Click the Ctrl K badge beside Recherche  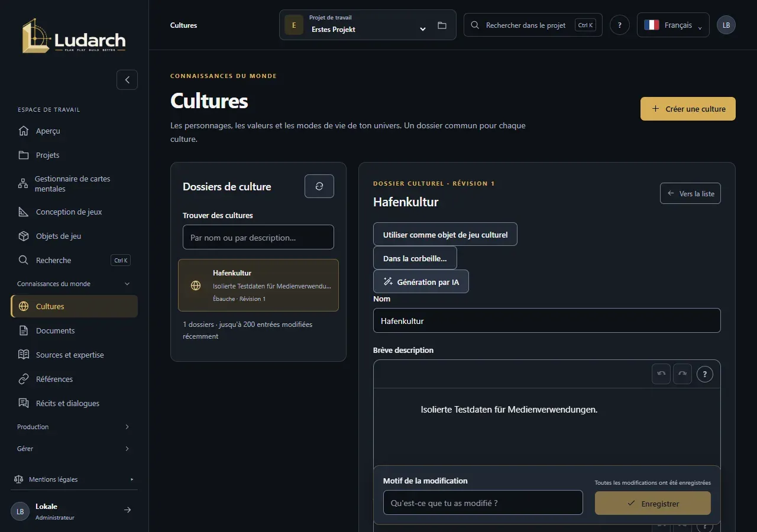pos(121,260)
